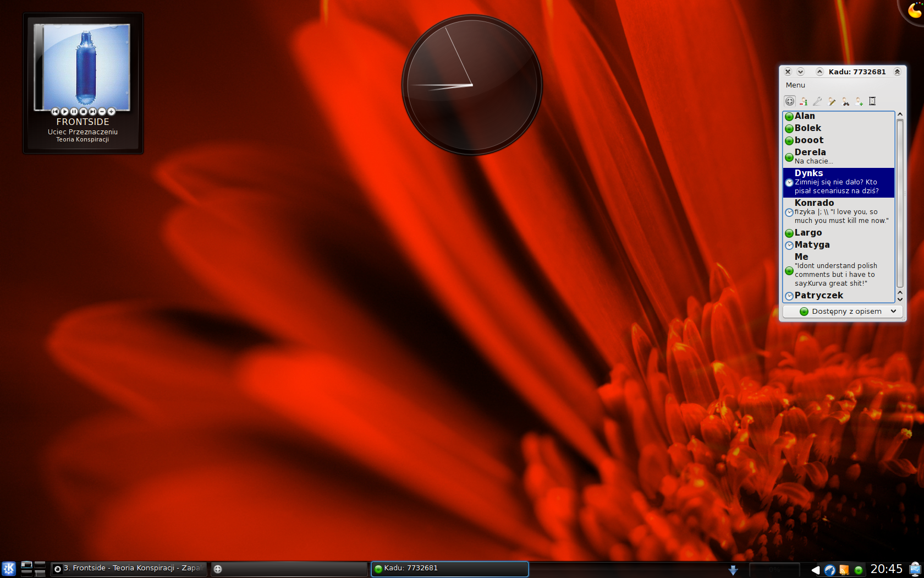Open the 'Dostępny z opisem' status dropdown
924x578 pixels.
[843, 312]
